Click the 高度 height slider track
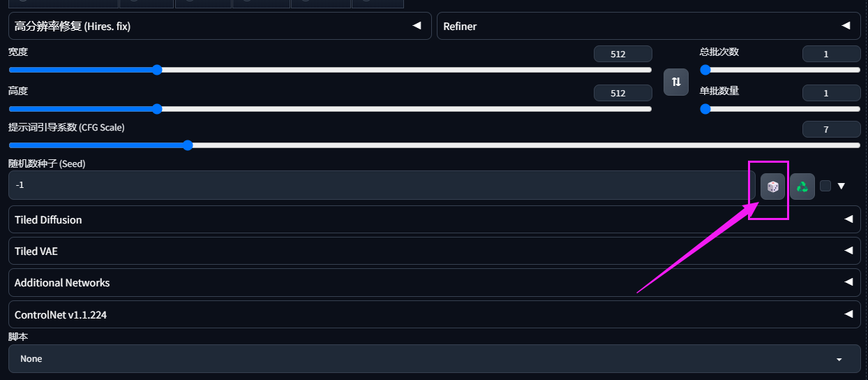 [330, 109]
